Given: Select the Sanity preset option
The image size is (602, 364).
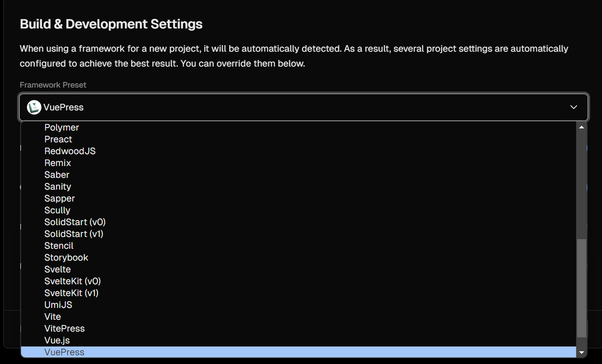Looking at the screenshot, I should pyautogui.click(x=57, y=187).
